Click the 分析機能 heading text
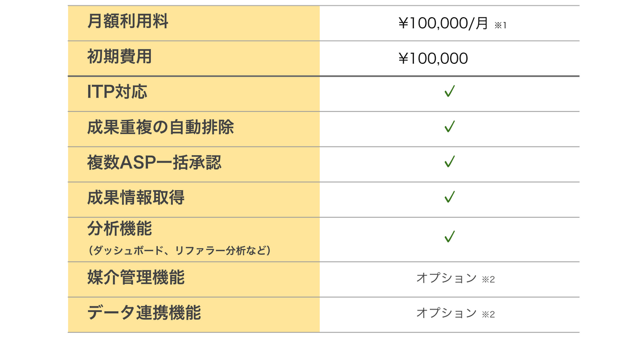Screen dimensions: 644x337 120,229
